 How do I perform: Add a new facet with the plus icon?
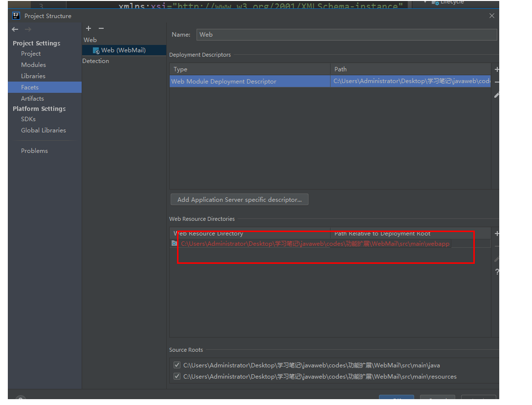click(x=89, y=28)
